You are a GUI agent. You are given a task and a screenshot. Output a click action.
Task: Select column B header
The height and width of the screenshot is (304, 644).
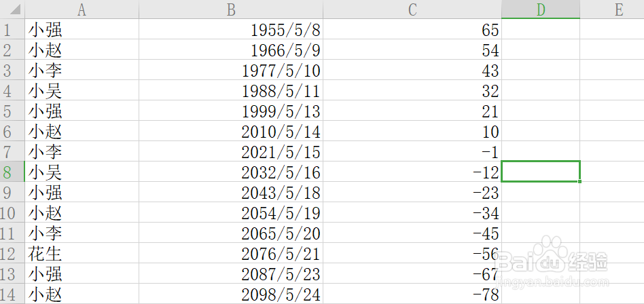point(231,9)
